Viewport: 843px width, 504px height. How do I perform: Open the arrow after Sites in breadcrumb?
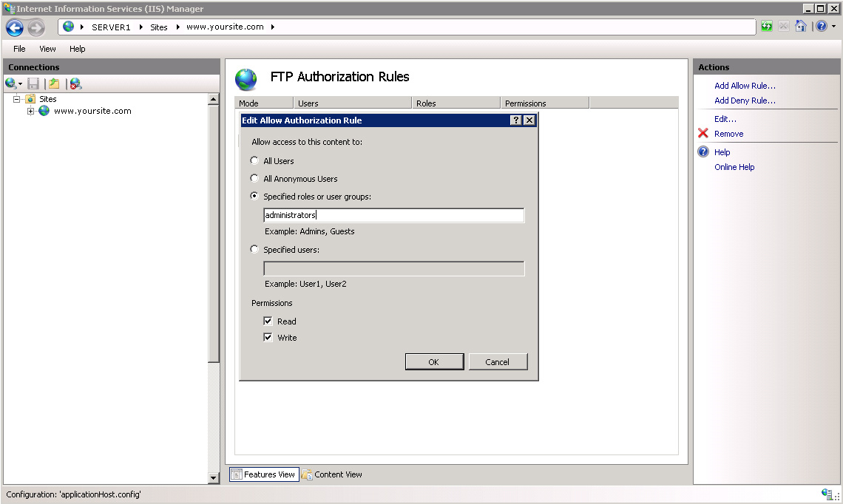tap(178, 27)
